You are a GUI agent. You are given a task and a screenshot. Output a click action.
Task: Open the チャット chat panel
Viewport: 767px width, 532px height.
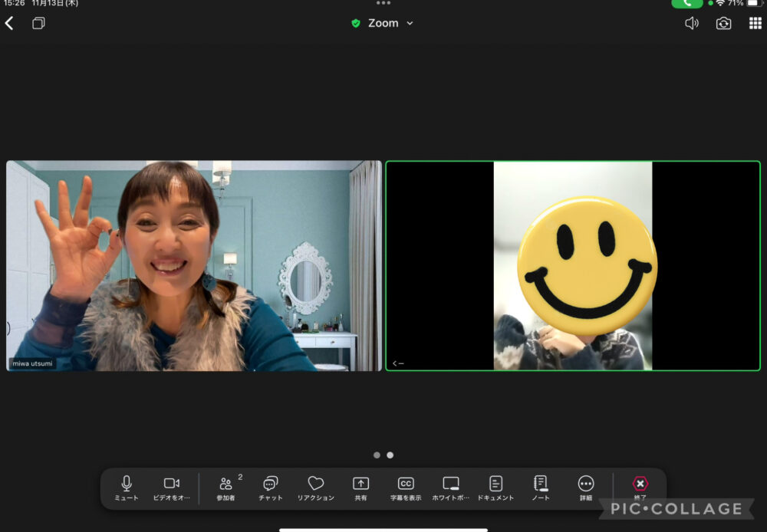(x=270, y=488)
